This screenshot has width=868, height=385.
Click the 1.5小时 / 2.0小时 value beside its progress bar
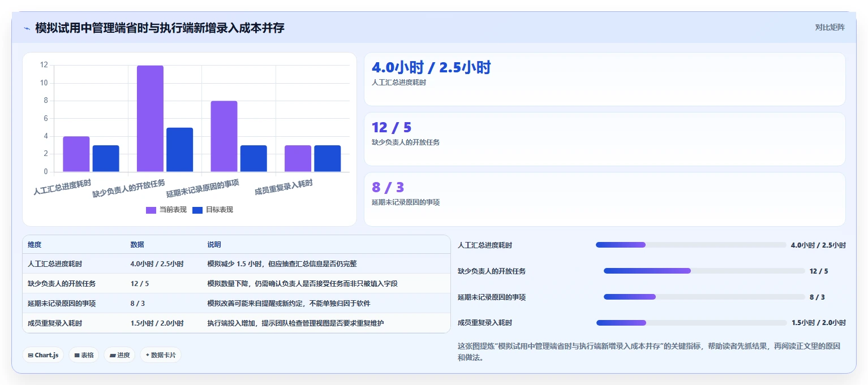coord(818,323)
